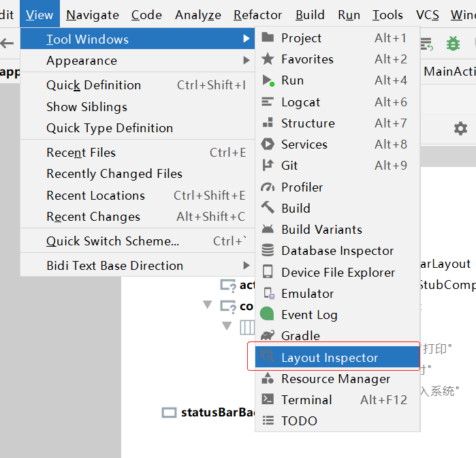Click the rerun lines toolbar icon
This screenshot has width=476, height=458.
click(427, 44)
